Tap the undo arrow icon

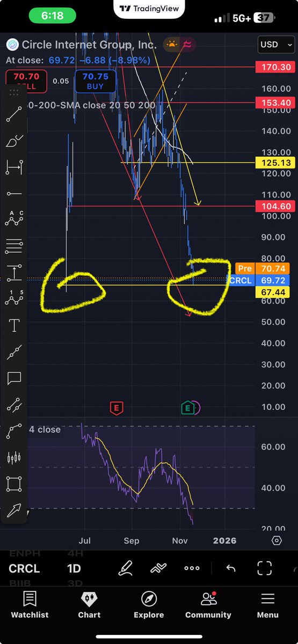click(231, 568)
